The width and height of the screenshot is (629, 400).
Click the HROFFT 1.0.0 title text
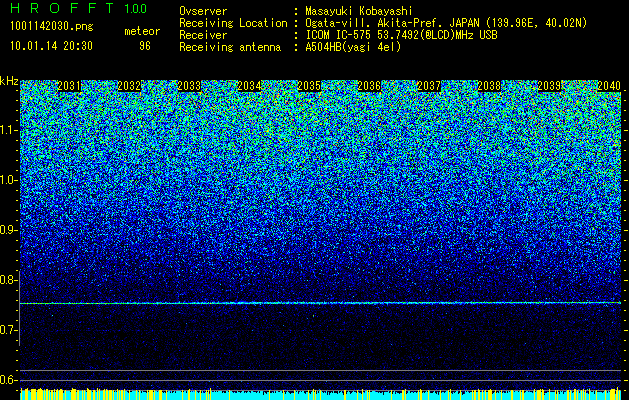tap(78, 8)
